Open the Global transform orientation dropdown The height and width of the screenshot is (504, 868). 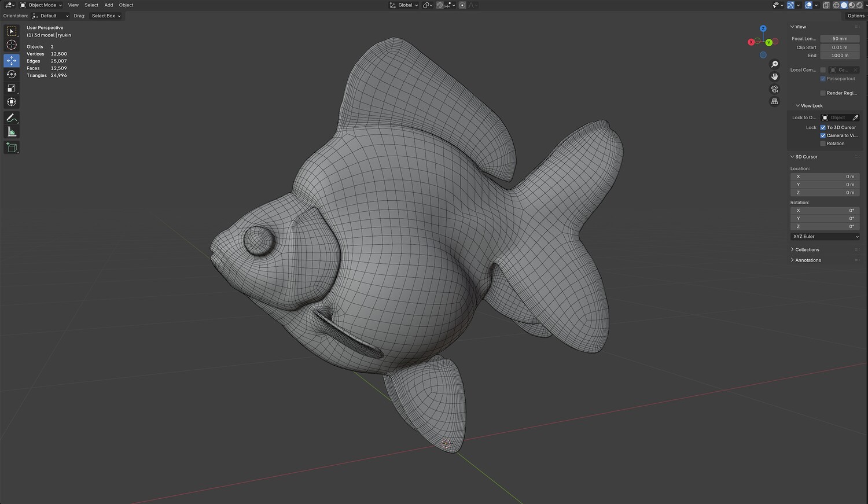click(x=403, y=5)
